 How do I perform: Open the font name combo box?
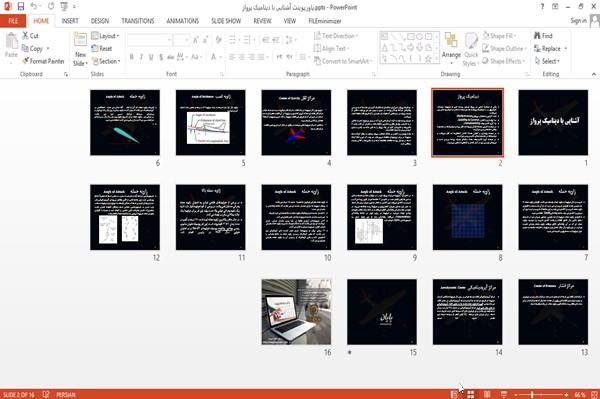(x=150, y=39)
